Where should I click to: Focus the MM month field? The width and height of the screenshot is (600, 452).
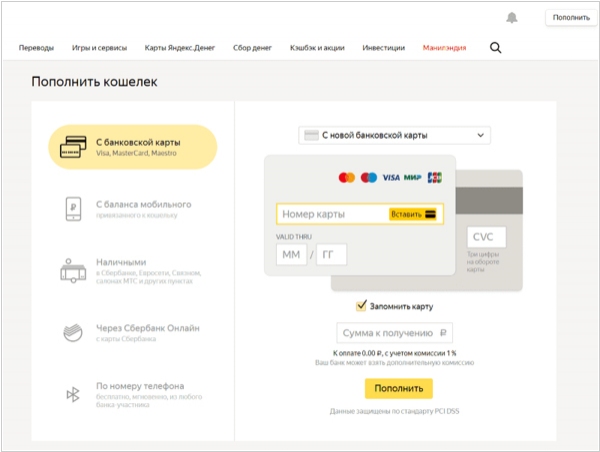click(292, 255)
